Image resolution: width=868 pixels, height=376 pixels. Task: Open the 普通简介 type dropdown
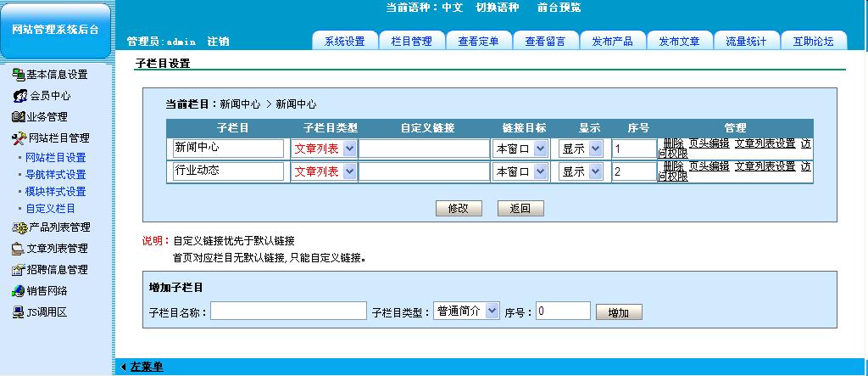493,311
